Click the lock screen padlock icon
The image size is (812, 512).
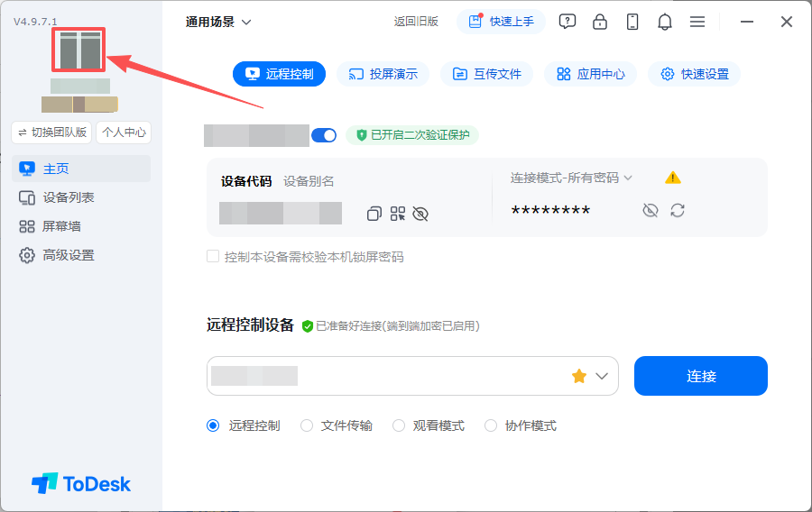click(600, 22)
